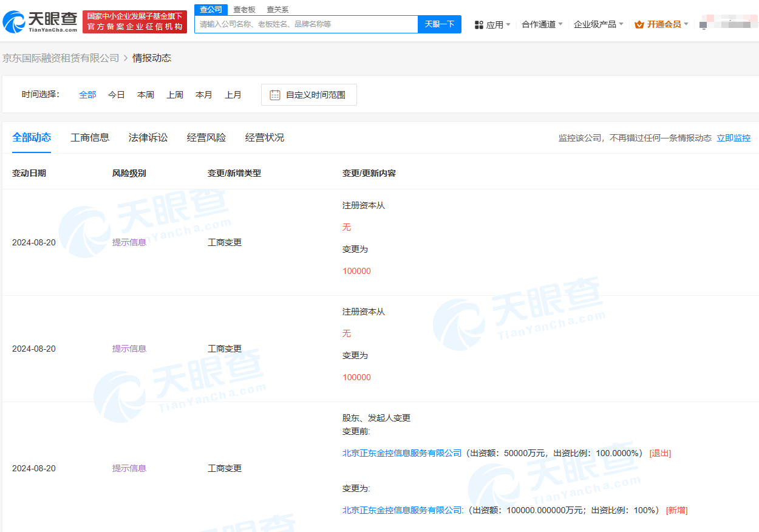Image resolution: width=759 pixels, height=532 pixels.
Task: Filter time by 本周
Action: tap(146, 95)
